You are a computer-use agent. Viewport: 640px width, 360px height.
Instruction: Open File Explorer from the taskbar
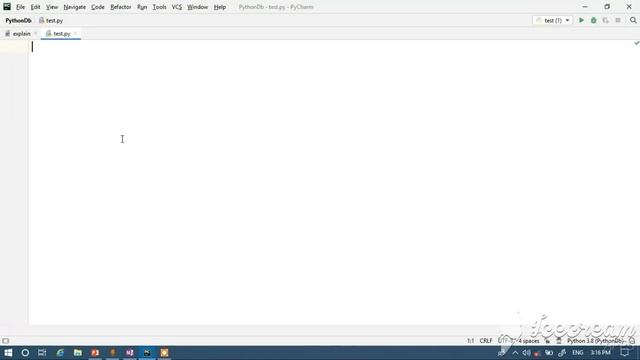click(78, 353)
